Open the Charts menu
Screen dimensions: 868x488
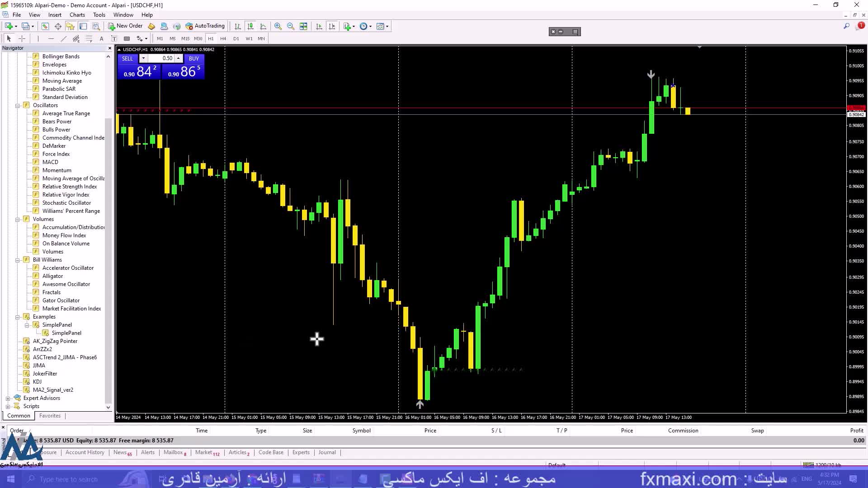[77, 15]
